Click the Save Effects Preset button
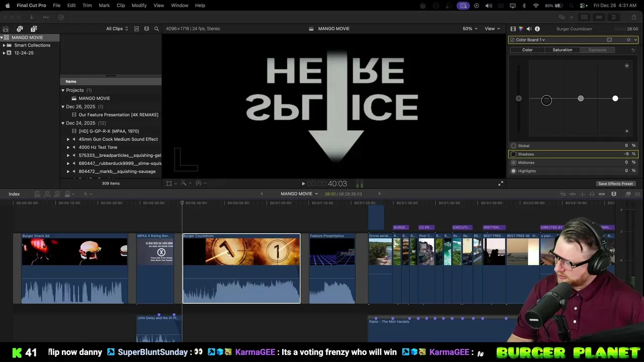The image size is (644, 362). tap(615, 184)
